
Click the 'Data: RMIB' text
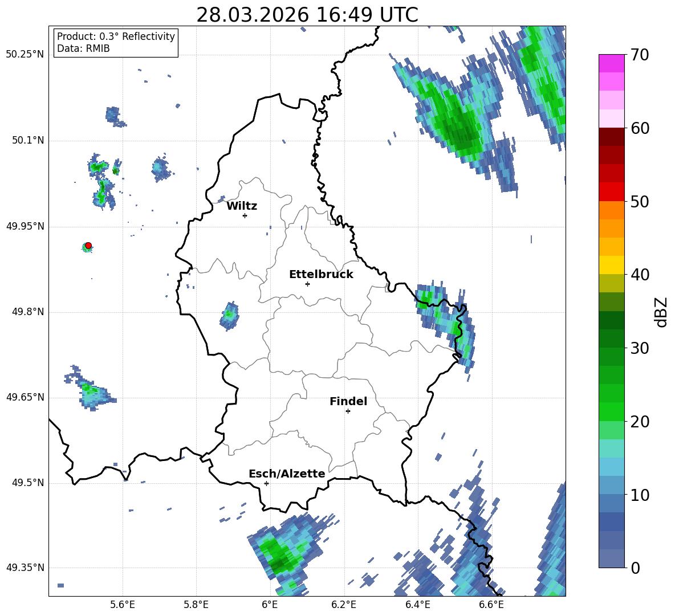(83, 48)
